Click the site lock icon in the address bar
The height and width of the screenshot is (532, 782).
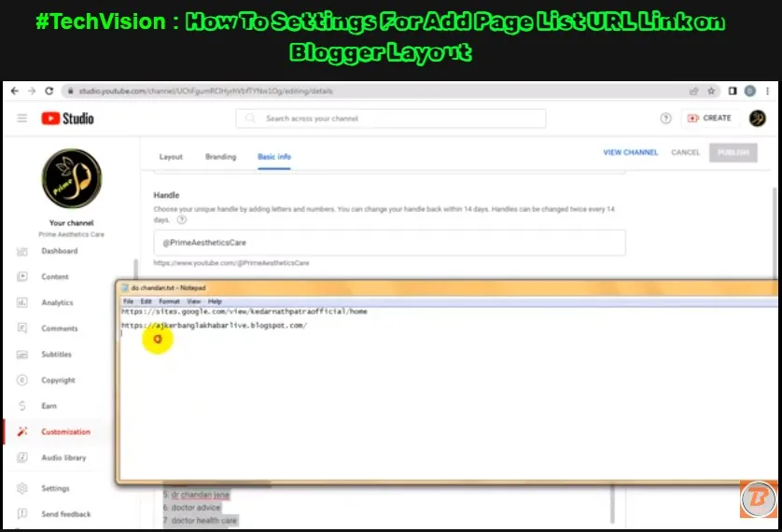pyautogui.click(x=70, y=91)
